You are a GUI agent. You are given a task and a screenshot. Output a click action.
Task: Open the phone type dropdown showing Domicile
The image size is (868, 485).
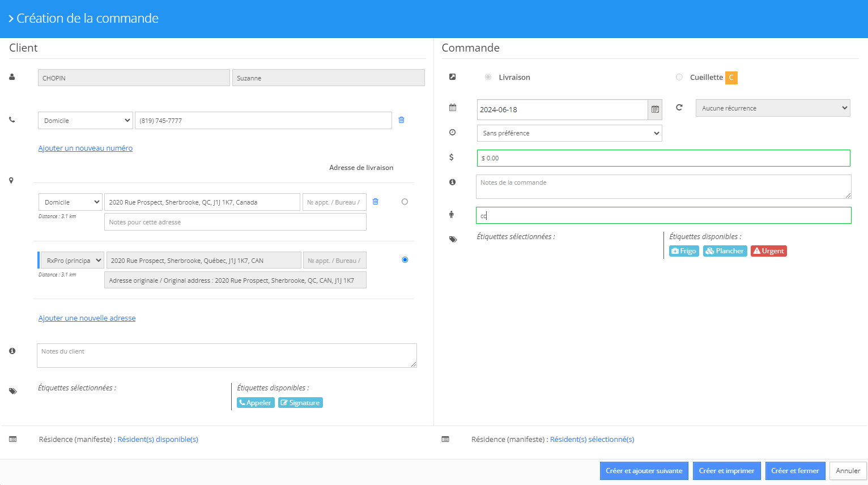[86, 121]
